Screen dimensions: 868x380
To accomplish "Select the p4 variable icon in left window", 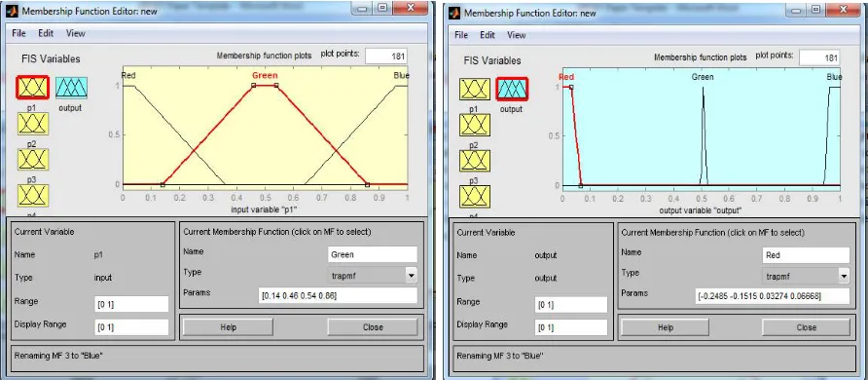I will (33, 196).
